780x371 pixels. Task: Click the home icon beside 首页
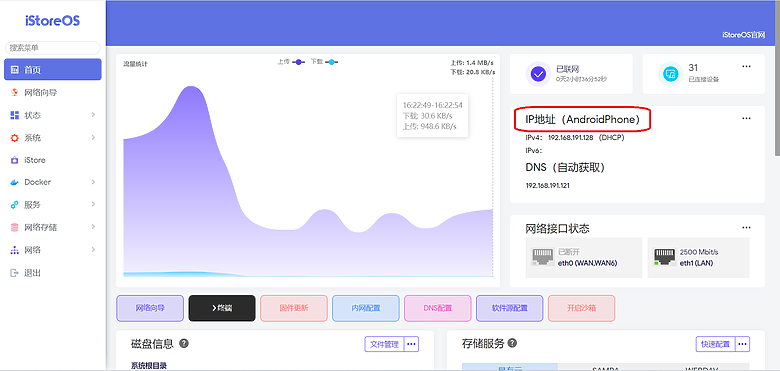14,70
